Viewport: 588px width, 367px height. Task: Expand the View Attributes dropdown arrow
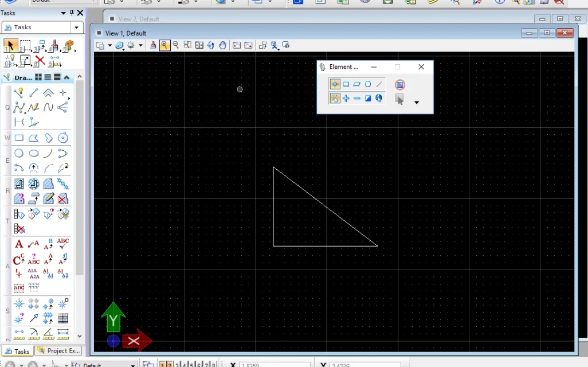tap(110, 45)
